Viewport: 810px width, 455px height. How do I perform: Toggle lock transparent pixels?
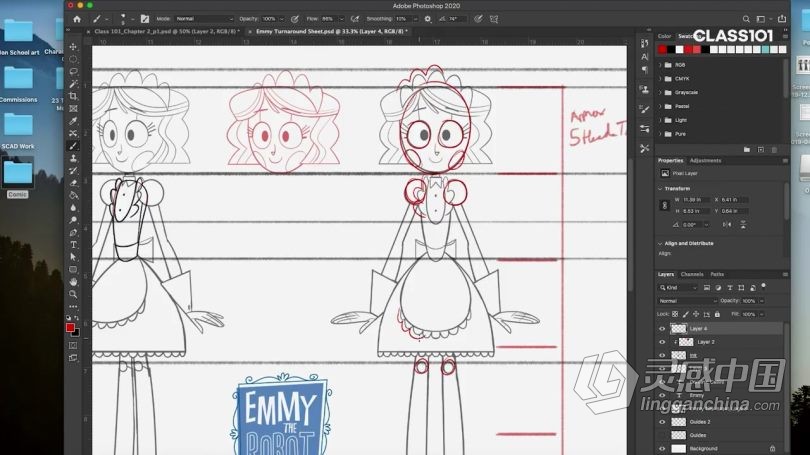pyautogui.click(x=675, y=314)
